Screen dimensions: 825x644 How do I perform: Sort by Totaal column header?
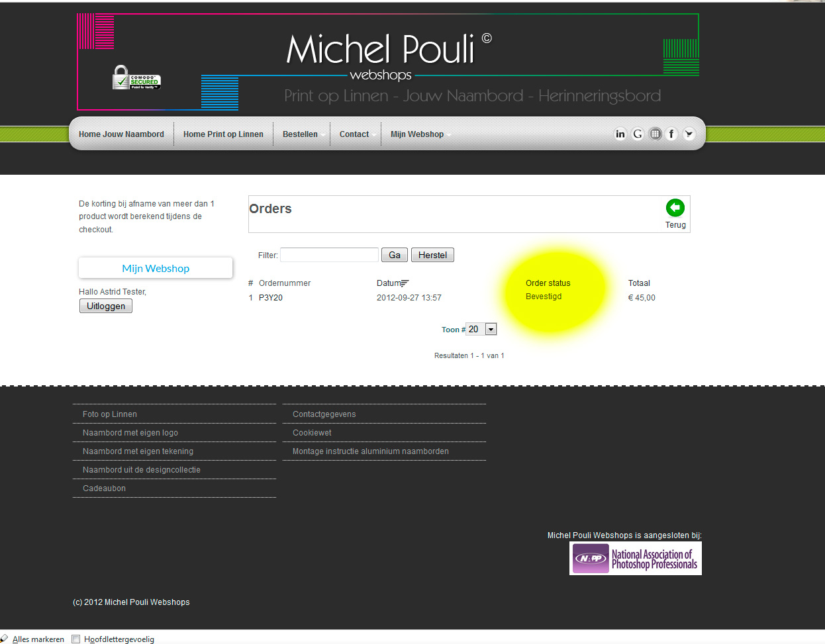(x=639, y=283)
